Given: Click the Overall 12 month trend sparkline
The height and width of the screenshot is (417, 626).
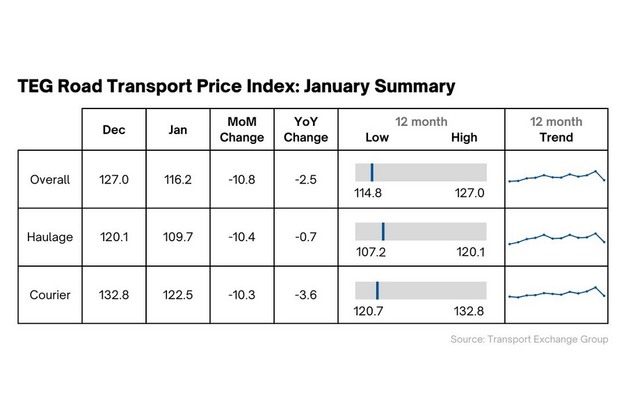Looking at the screenshot, I should click(556, 177).
